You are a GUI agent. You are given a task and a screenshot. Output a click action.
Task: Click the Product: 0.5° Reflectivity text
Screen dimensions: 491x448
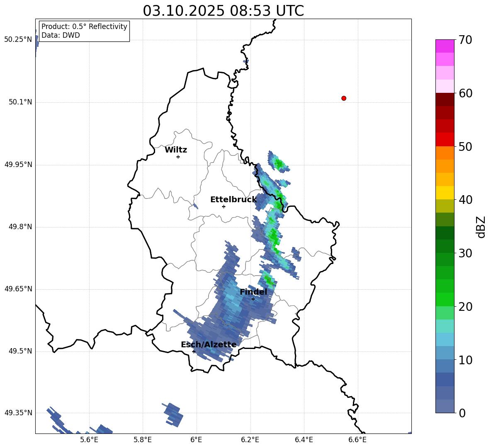pyautogui.click(x=84, y=27)
